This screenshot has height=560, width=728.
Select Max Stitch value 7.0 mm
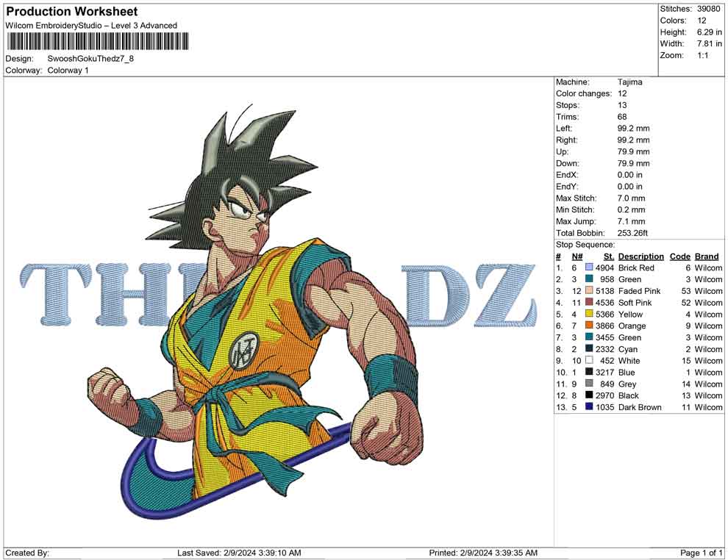click(632, 198)
